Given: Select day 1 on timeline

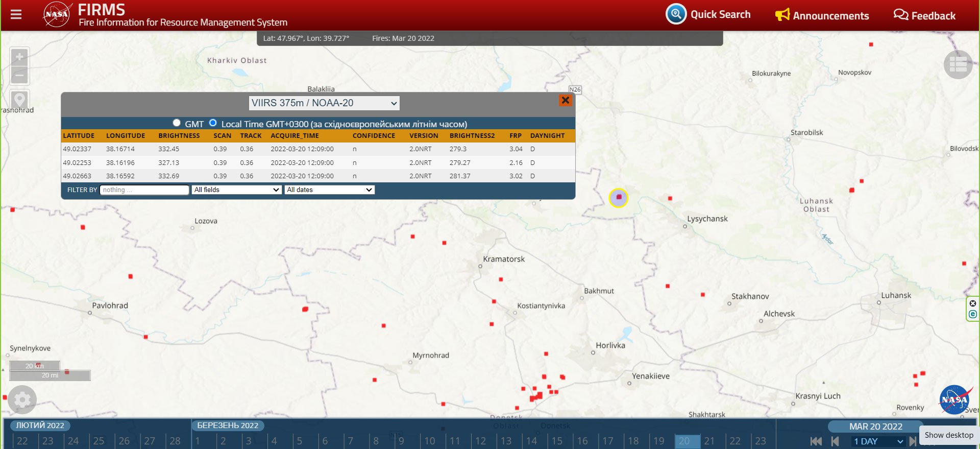Looking at the screenshot, I should pos(198,441).
